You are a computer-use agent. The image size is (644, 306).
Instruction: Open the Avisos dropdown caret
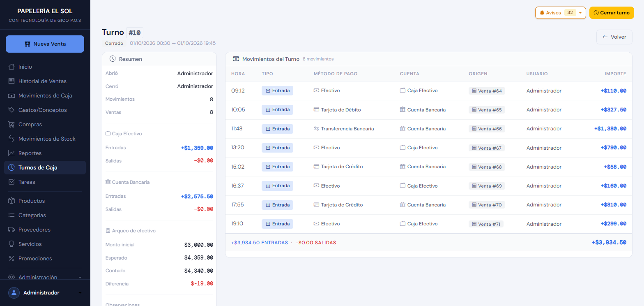point(580,13)
